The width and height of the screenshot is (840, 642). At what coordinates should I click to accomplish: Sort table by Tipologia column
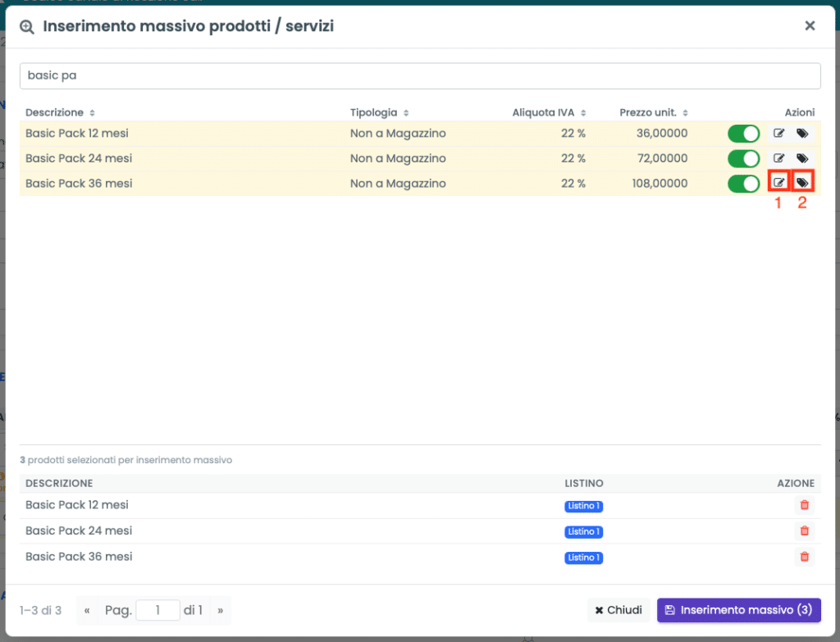coord(379,112)
